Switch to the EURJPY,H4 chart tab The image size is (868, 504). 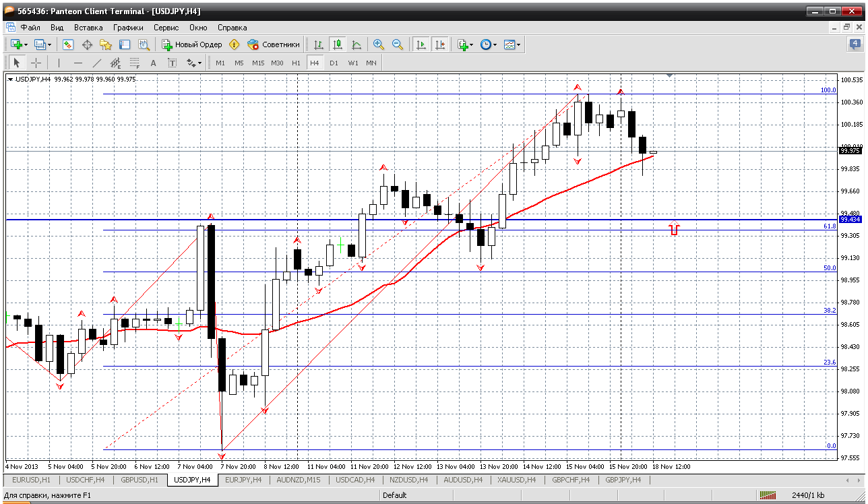(x=242, y=480)
